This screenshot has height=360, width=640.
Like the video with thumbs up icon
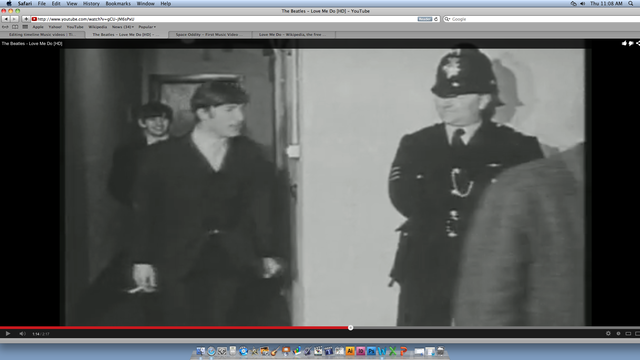coord(624,43)
